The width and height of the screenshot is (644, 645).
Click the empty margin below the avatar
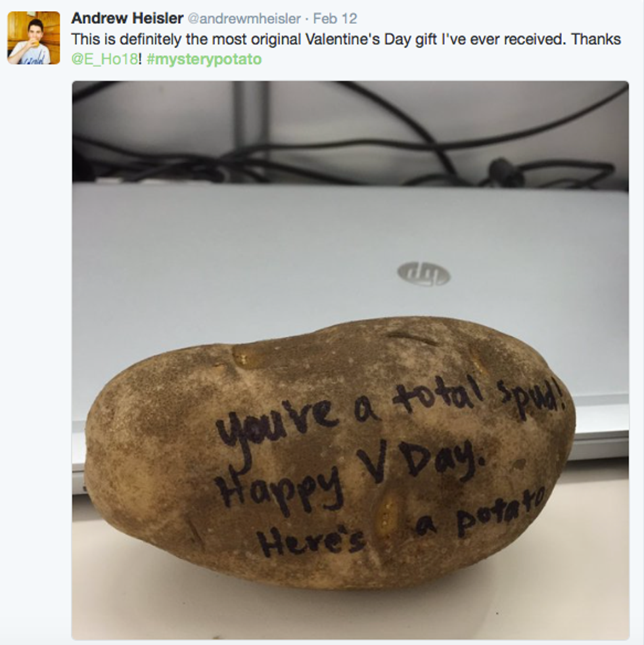click(x=34, y=329)
